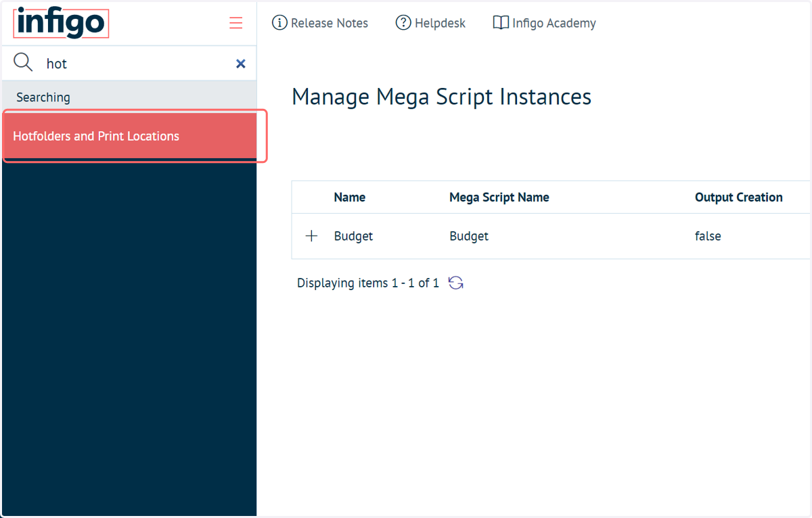Click the Name column header
The width and height of the screenshot is (812, 518).
coord(350,197)
